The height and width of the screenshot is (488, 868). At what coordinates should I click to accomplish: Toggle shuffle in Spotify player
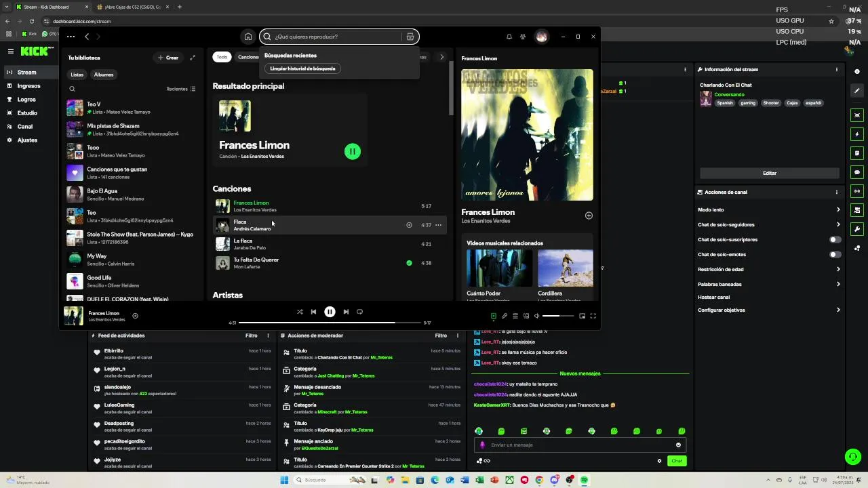(x=300, y=312)
